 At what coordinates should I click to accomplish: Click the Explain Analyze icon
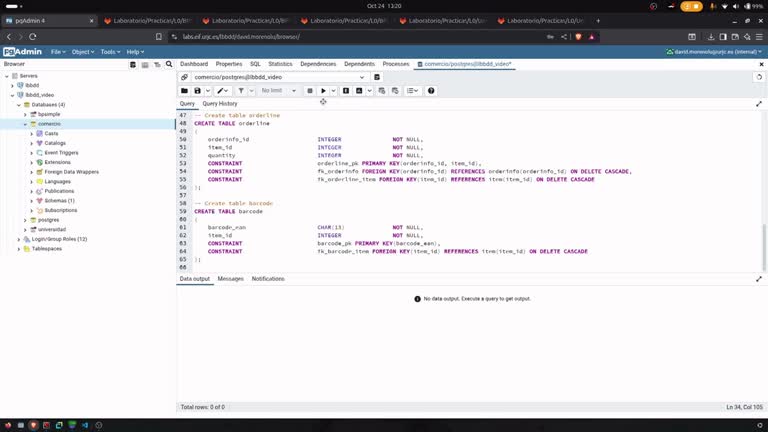tap(359, 91)
